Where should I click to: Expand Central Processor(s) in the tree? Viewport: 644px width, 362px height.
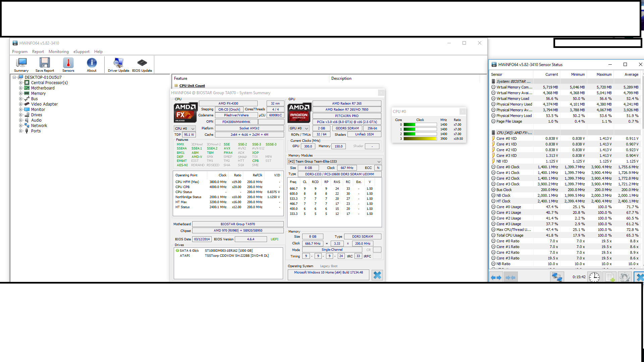[21, 83]
